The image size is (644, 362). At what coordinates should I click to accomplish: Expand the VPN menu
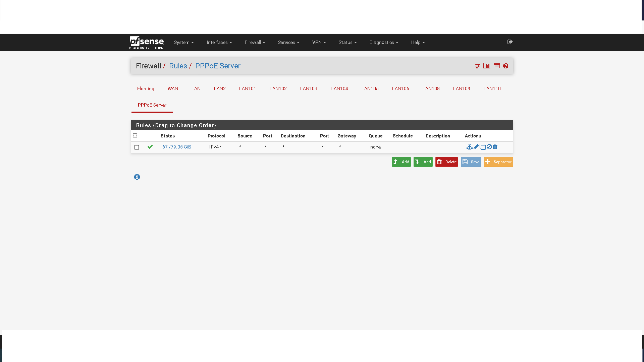(x=319, y=43)
